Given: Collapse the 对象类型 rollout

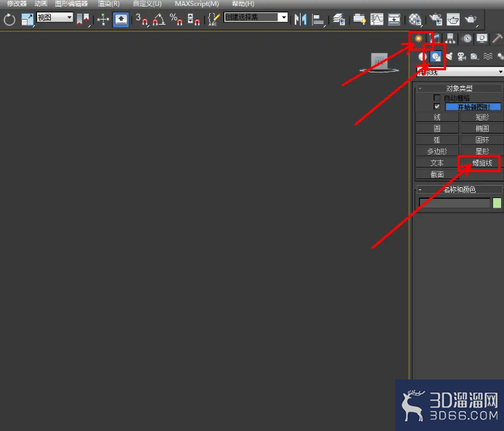Looking at the screenshot, I should point(459,88).
